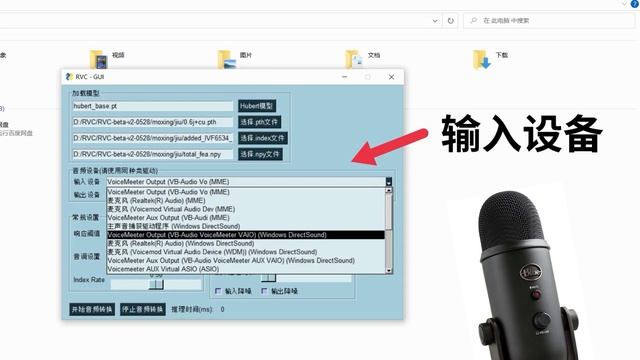The width and height of the screenshot is (640, 360).
Task: Select VoiceMeeter Aux Output AUX VAIO DirectSound
Action: coord(246,260)
